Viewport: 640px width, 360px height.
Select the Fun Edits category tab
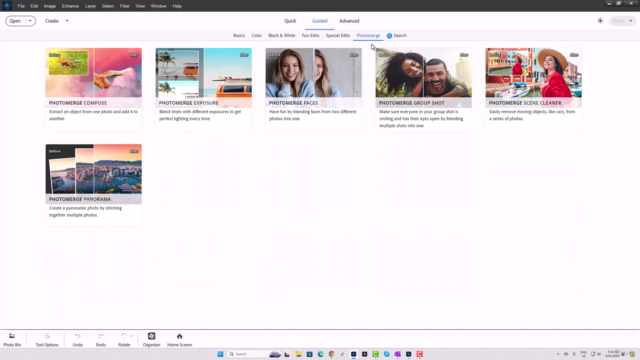[311, 36]
